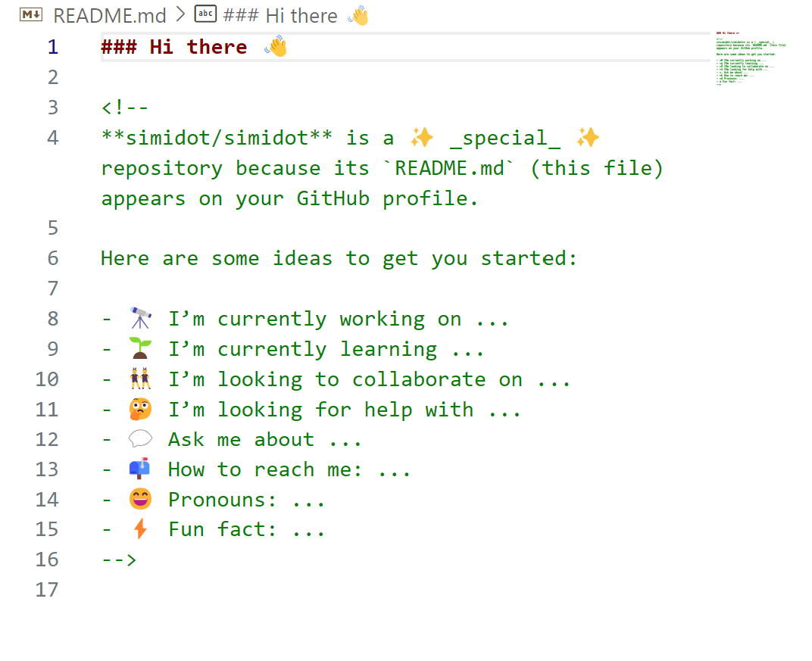
Task: Click the abc symbol icon in the breadcrumb
Action: tap(205, 14)
